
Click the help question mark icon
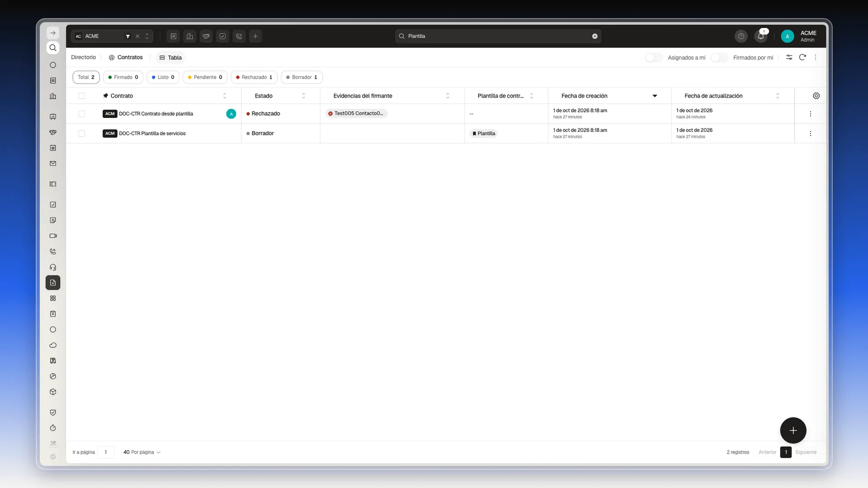(x=741, y=36)
